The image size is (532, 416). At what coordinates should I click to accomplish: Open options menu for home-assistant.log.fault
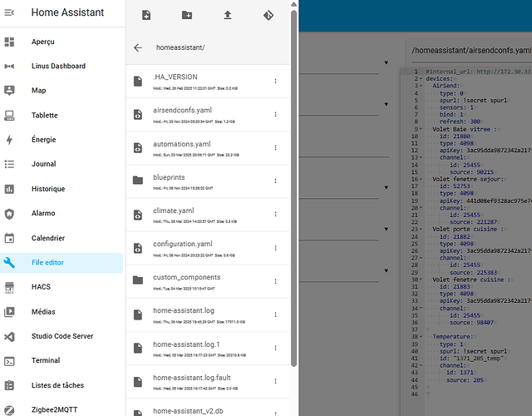(x=275, y=381)
